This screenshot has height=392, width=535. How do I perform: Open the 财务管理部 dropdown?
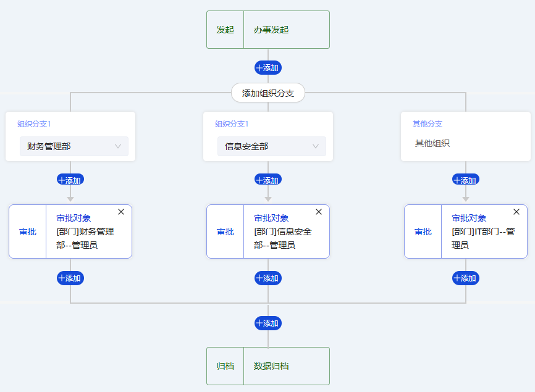(x=74, y=146)
